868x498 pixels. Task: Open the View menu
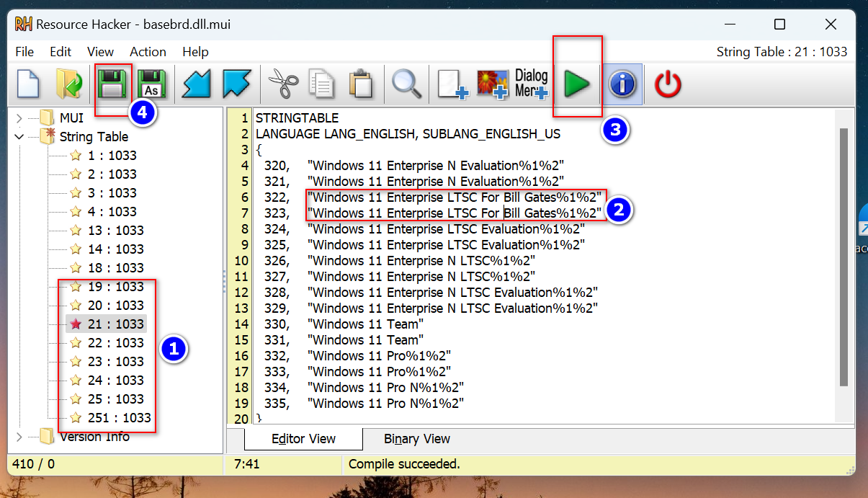point(101,52)
